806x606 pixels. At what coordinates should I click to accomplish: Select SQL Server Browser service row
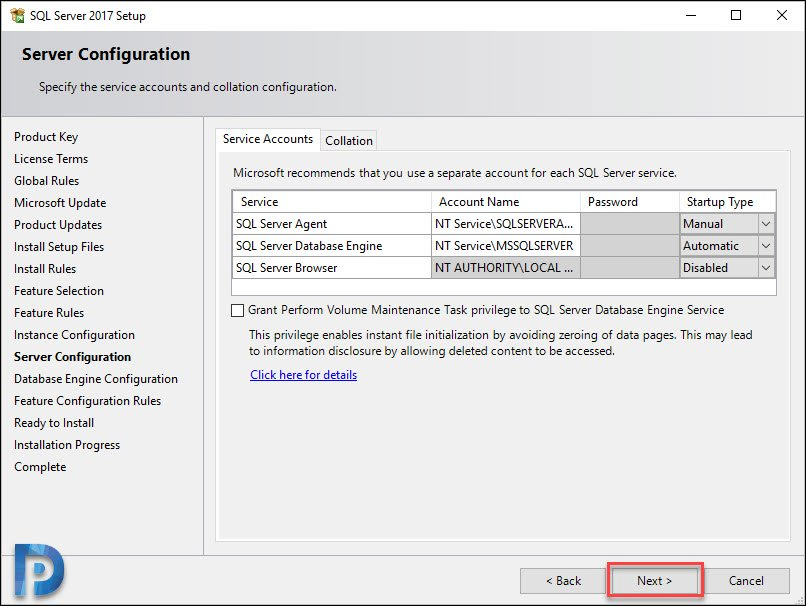pos(332,268)
